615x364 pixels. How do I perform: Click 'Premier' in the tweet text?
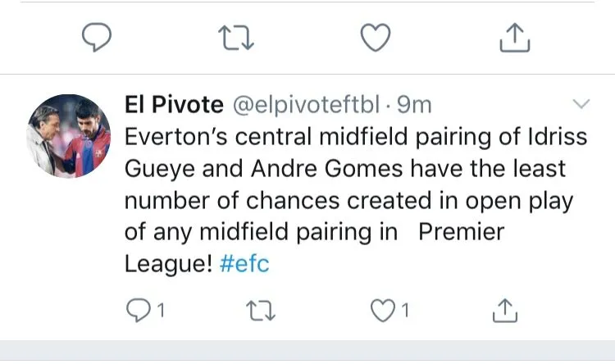pos(462,232)
